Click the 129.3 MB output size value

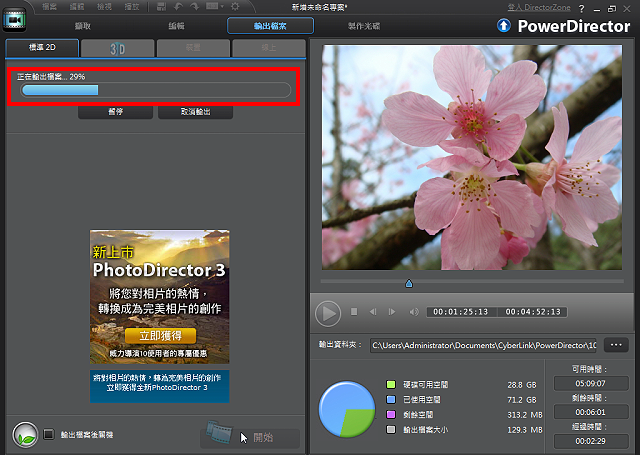525,430
